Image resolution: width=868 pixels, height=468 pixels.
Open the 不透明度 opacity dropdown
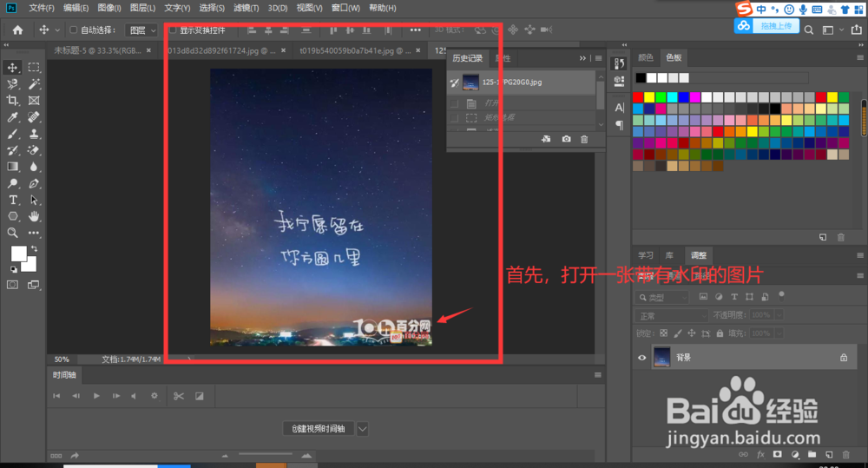coord(779,315)
